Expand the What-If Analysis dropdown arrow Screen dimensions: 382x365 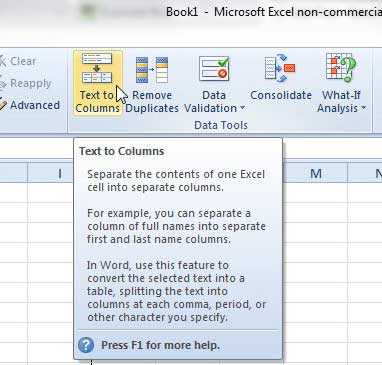363,108
